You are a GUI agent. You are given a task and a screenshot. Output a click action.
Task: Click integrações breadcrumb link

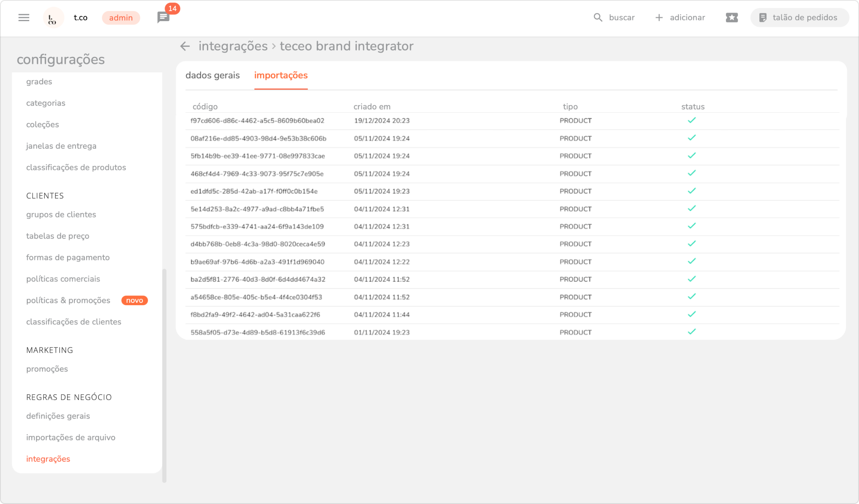[233, 46]
